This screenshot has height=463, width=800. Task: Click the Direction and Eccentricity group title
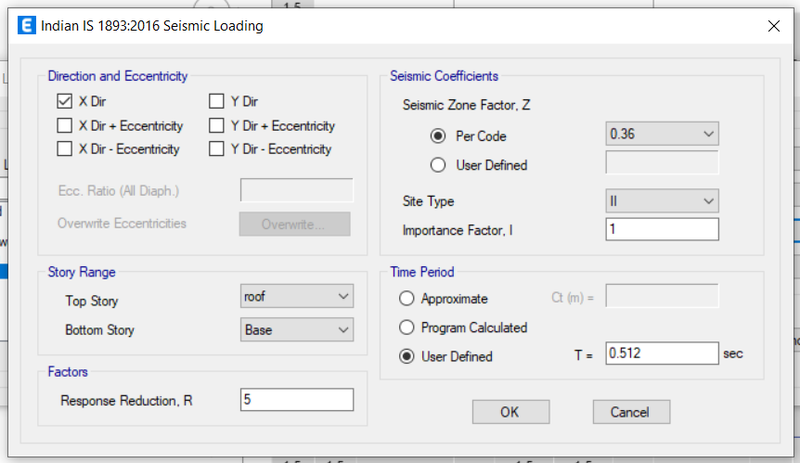(118, 76)
